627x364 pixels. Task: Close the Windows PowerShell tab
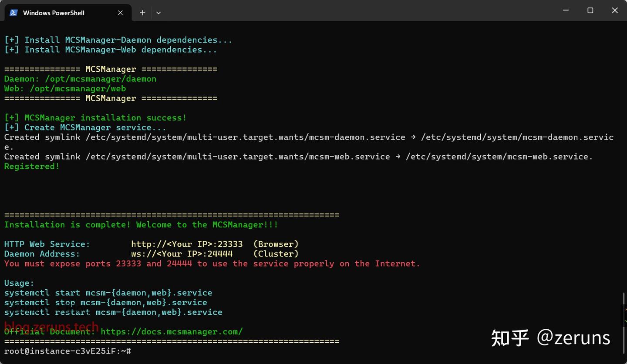[120, 13]
